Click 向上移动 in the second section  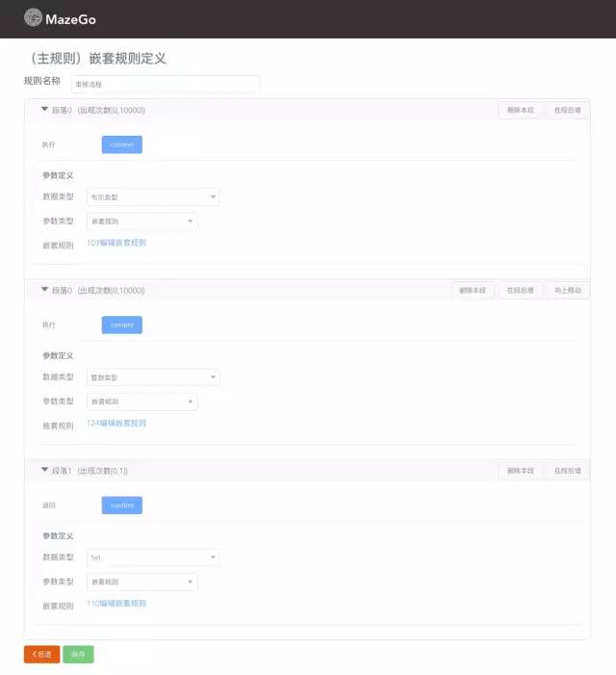coord(567,291)
